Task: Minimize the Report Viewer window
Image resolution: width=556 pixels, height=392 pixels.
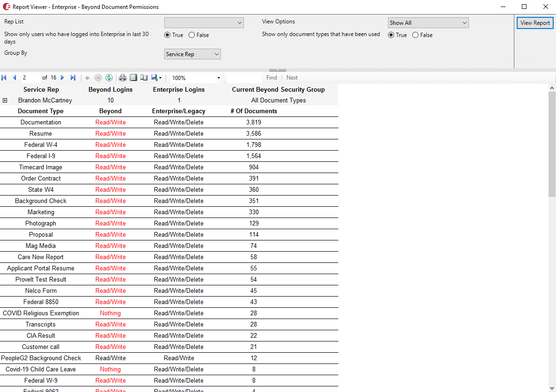Action: [x=503, y=7]
